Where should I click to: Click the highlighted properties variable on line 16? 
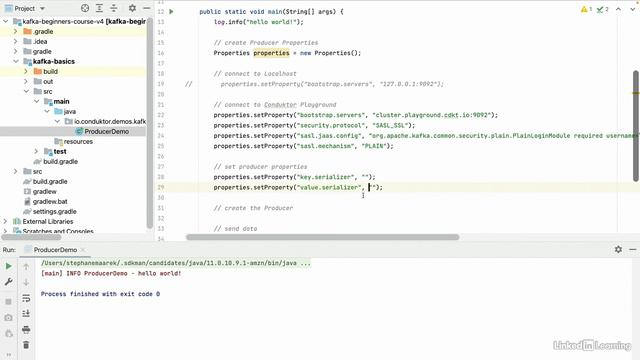pyautogui.click(x=271, y=53)
